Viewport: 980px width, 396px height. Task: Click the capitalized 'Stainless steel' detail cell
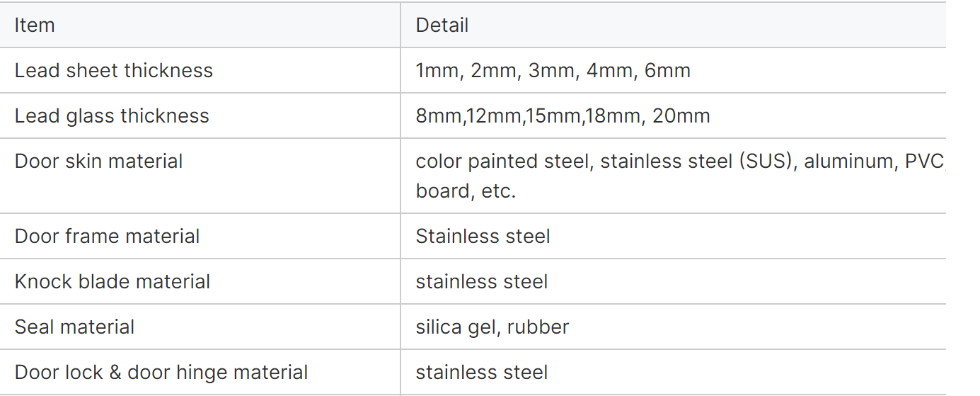pos(483,237)
